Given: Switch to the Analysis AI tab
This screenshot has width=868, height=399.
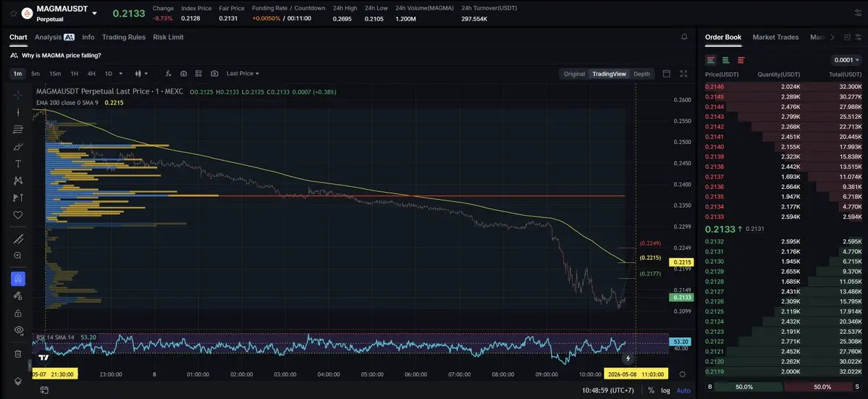Looking at the screenshot, I should [54, 37].
